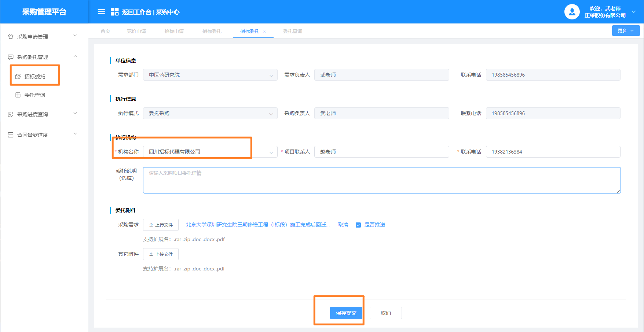Click the 采购进度查询 sidebar icon
This screenshot has width=644, height=332.
click(x=11, y=114)
